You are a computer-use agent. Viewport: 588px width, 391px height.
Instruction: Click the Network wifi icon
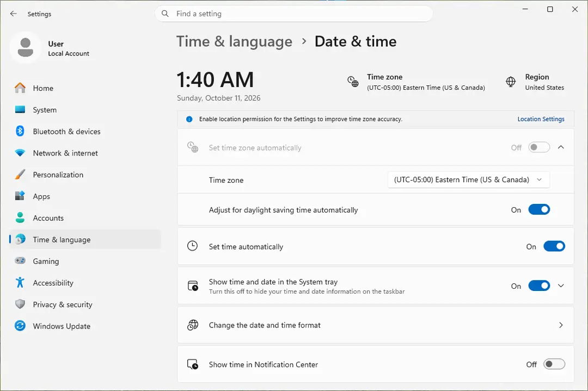[20, 153]
